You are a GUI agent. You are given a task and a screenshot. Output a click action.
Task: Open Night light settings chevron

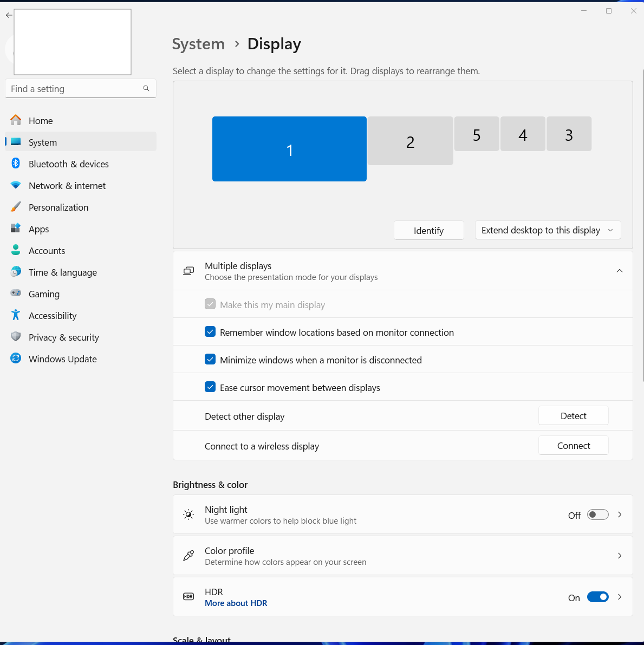pos(620,514)
